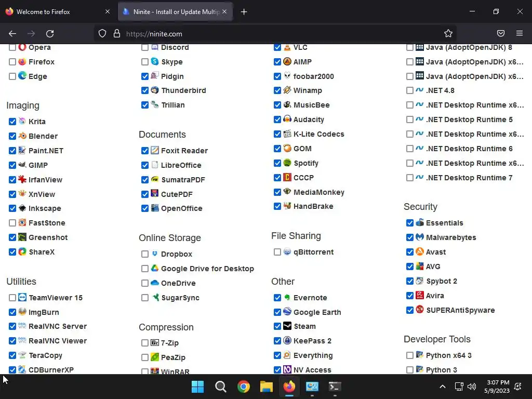Close the Ninite tab

click(224, 11)
